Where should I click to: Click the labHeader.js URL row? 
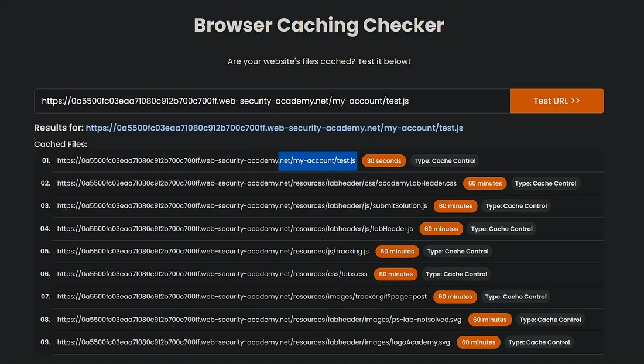[x=235, y=229]
